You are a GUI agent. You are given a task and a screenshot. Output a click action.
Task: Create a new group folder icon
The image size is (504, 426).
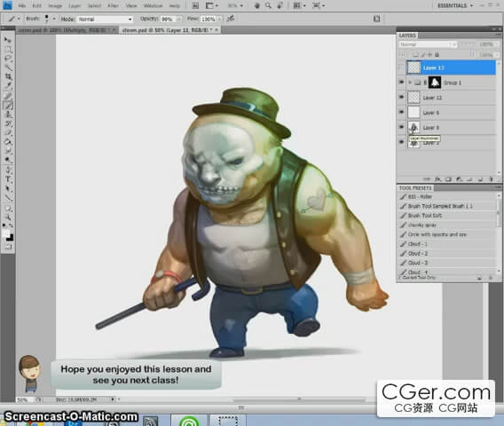469,179
